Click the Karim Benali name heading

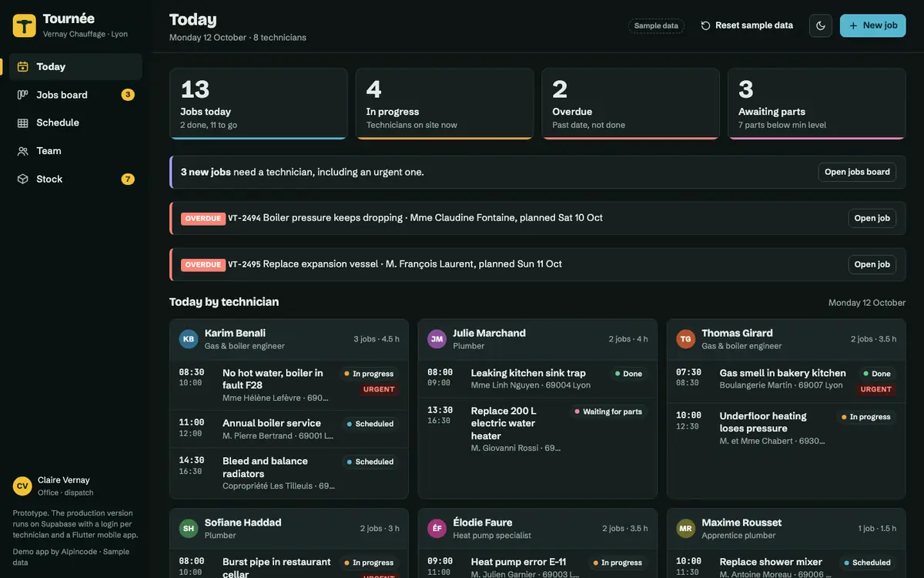coord(235,333)
